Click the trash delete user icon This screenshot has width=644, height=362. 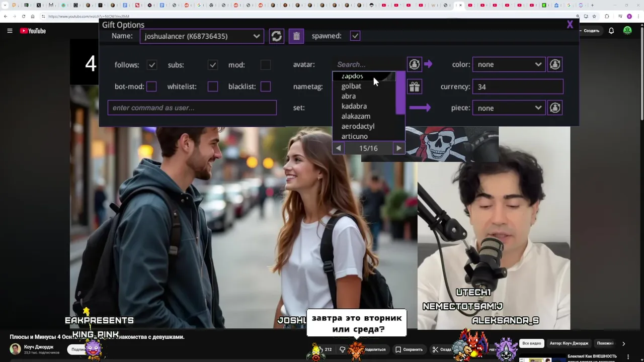[296, 36]
